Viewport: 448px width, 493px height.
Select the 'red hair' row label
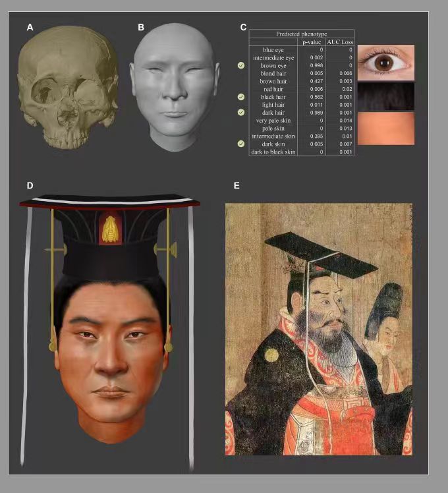273,89
